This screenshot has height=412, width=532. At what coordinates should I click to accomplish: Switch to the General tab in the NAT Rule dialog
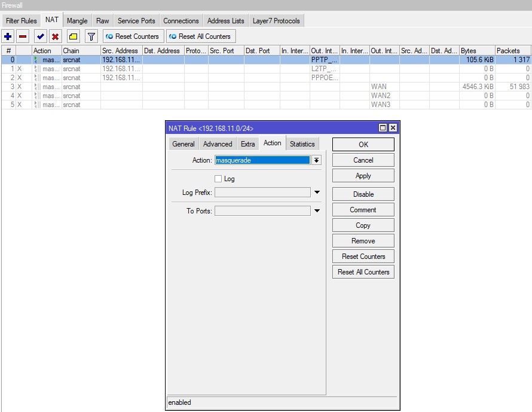click(x=184, y=144)
